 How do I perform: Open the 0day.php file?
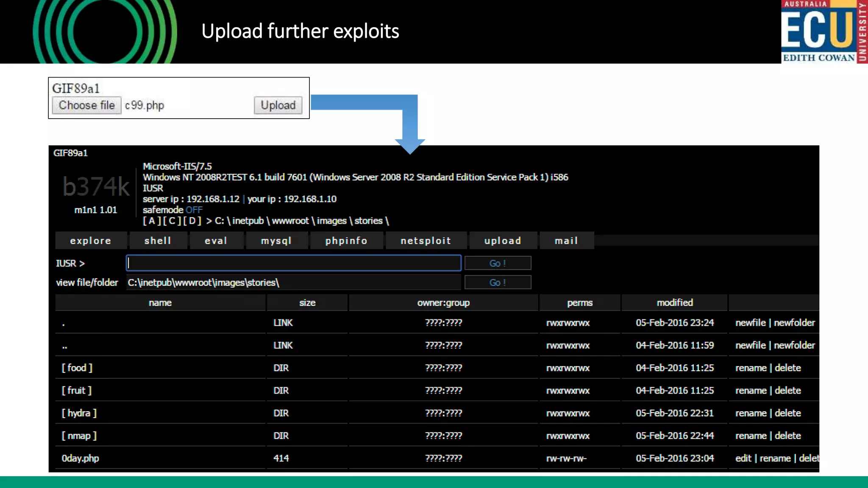pos(81,458)
